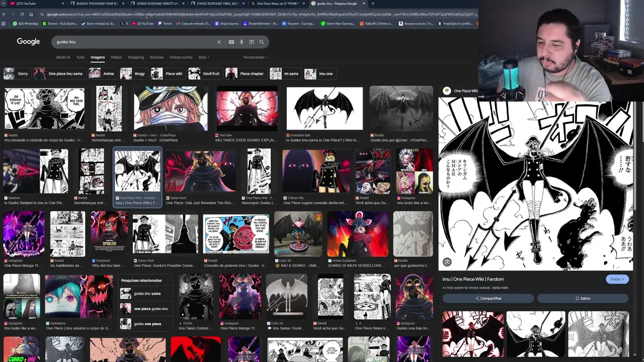The height and width of the screenshot is (362, 644).
Task: Select related search gunko one piece
Action: [x=146, y=324]
